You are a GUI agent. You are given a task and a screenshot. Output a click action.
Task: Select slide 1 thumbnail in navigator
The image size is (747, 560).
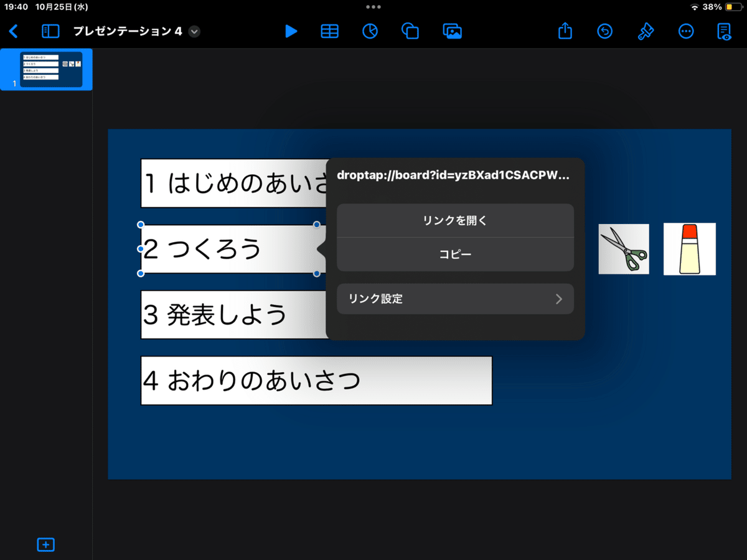click(x=51, y=70)
